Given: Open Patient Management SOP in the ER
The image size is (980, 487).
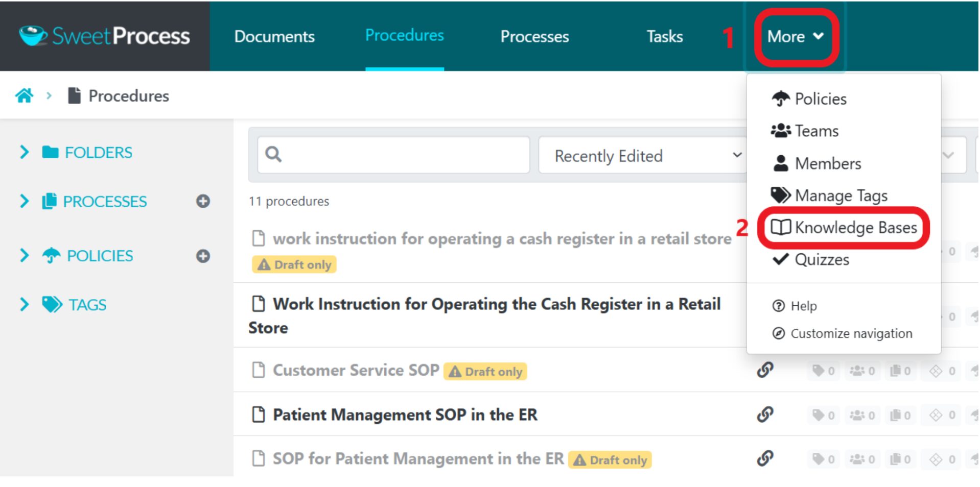Looking at the screenshot, I should click(405, 415).
